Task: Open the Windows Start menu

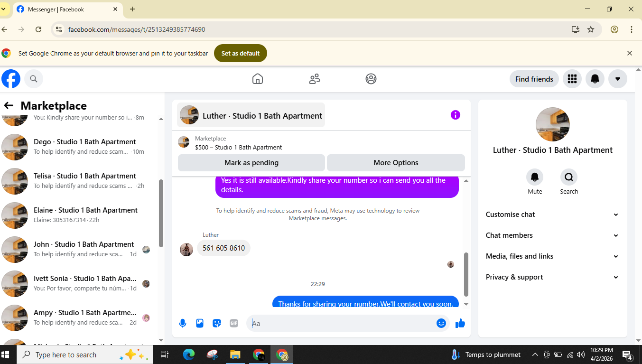Action: [x=6, y=355]
